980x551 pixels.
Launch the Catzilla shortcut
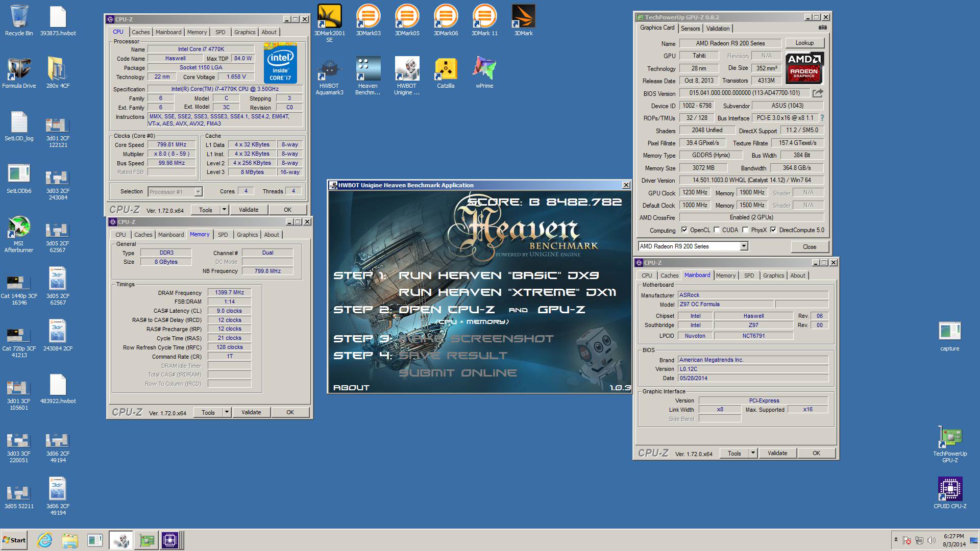pos(446,73)
